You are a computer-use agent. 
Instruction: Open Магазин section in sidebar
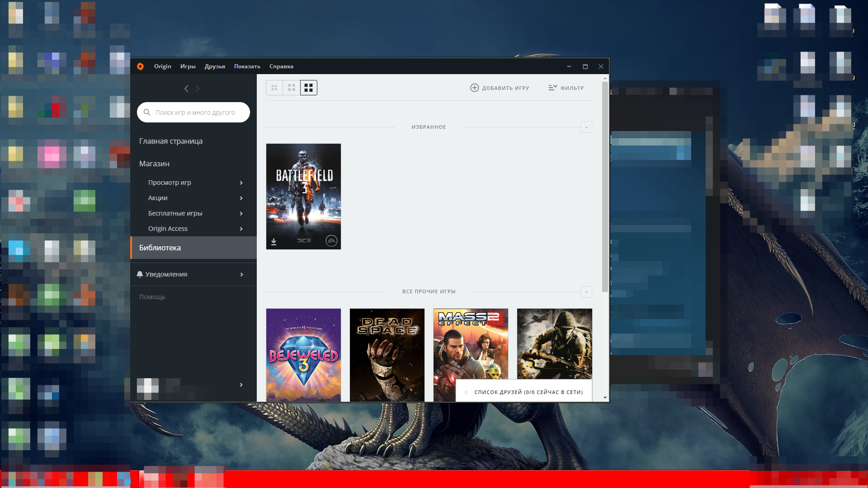(x=154, y=164)
